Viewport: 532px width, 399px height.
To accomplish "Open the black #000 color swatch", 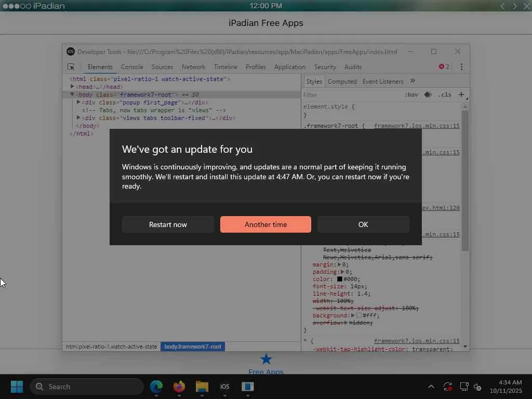I will point(339,279).
